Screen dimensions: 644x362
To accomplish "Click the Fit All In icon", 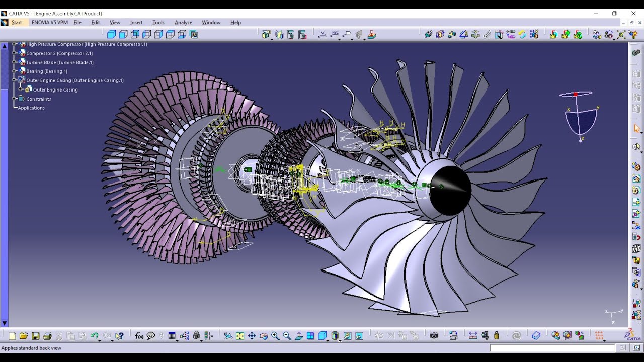I will [x=240, y=336].
